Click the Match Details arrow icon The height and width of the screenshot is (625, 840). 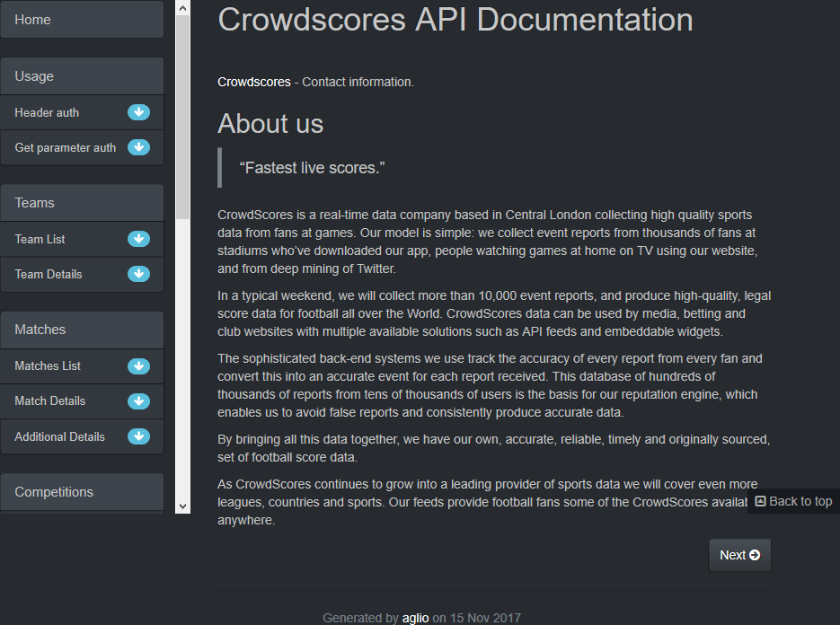coord(138,401)
